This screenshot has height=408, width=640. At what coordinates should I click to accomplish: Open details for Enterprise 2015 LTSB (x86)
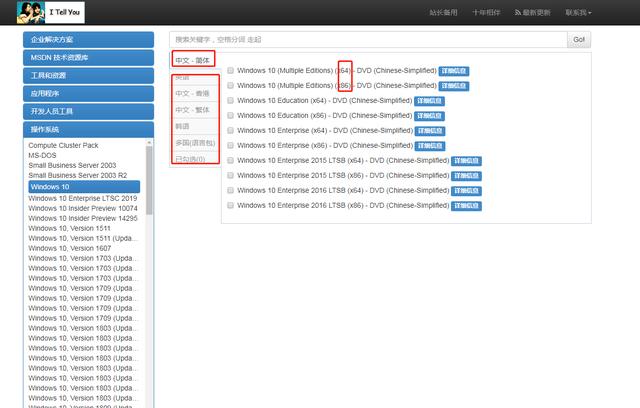(466, 176)
